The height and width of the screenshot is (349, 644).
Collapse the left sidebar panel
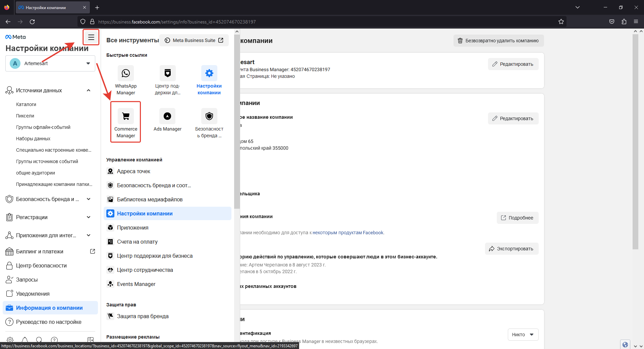tap(90, 340)
